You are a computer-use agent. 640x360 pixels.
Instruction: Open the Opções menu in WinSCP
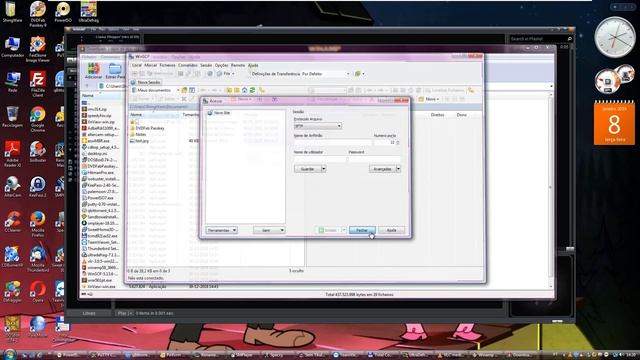tap(222, 65)
